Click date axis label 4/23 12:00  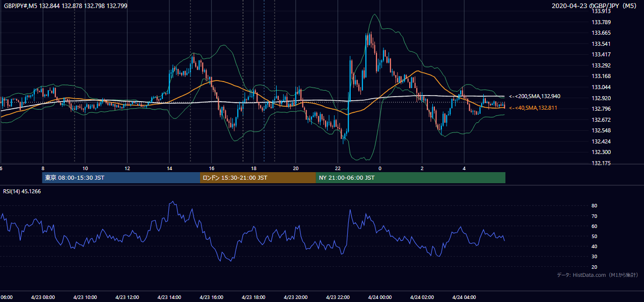tap(127, 297)
